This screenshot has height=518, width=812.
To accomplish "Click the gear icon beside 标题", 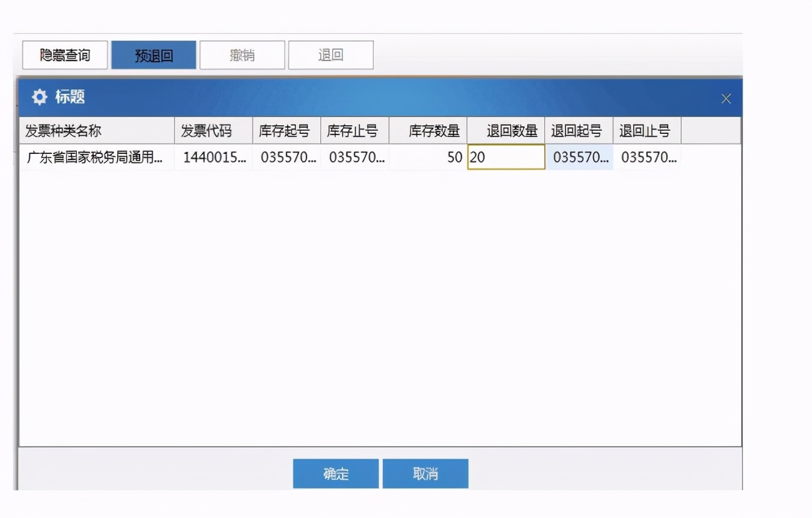I will tap(39, 98).
